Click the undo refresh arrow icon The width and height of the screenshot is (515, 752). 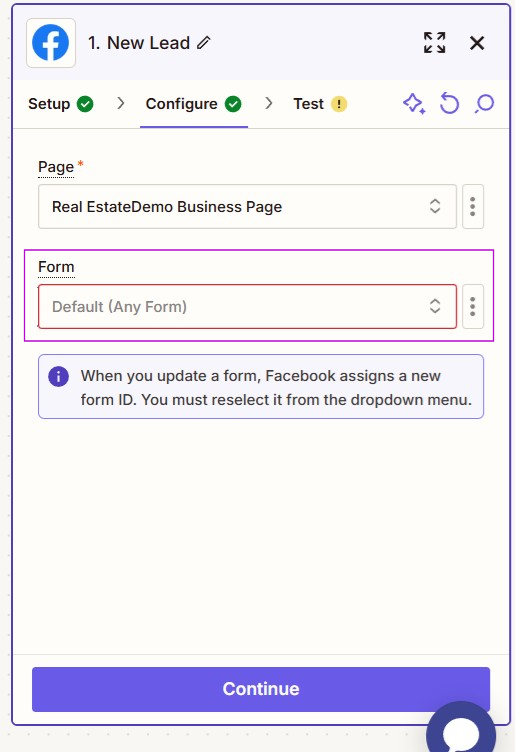[x=449, y=104]
